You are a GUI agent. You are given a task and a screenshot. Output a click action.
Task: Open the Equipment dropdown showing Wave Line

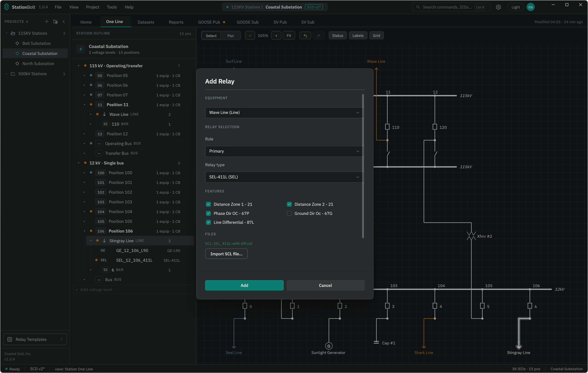coord(284,113)
